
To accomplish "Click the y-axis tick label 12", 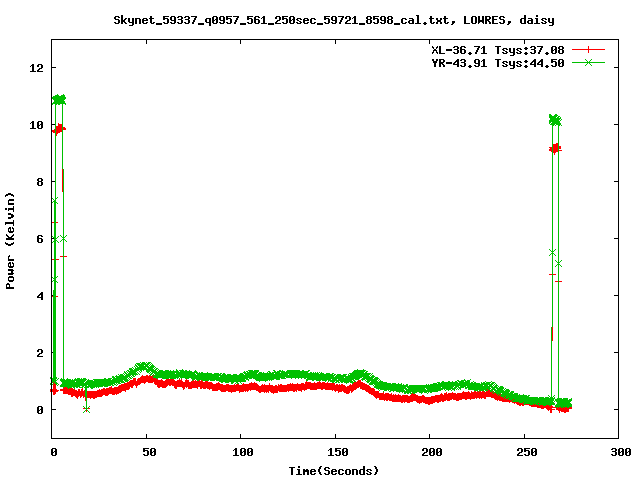I will pos(37,68).
